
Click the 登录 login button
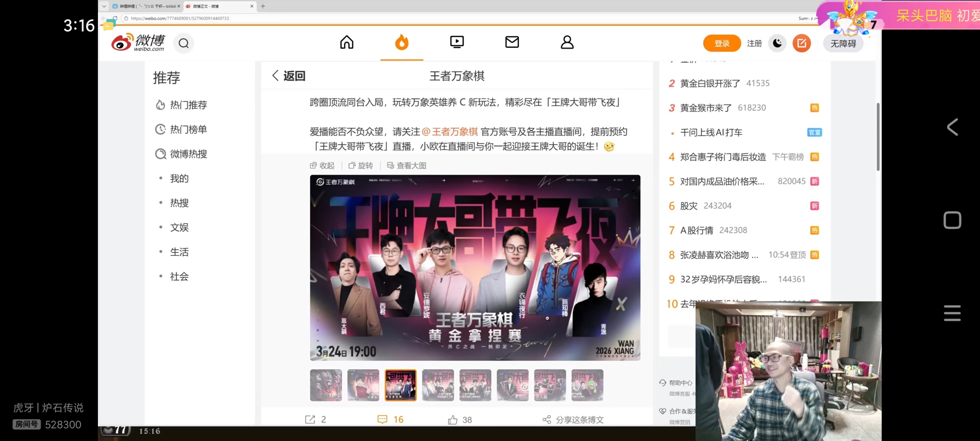[x=721, y=43]
